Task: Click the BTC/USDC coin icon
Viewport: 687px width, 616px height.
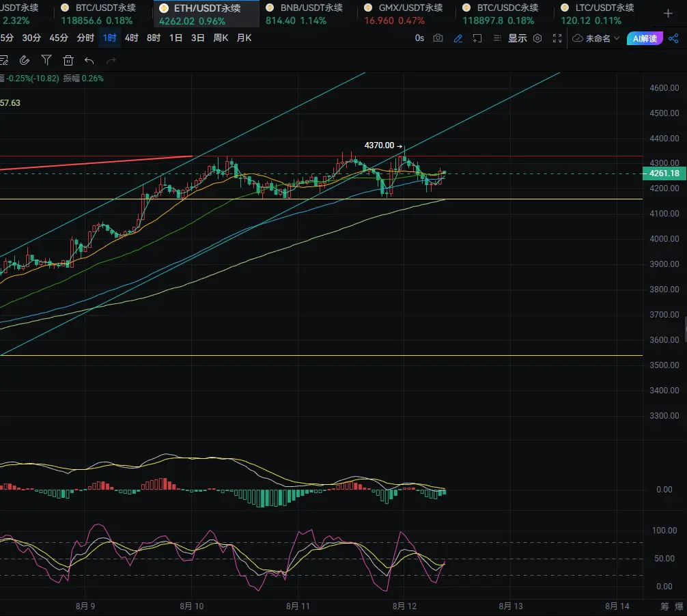Action: (466, 8)
